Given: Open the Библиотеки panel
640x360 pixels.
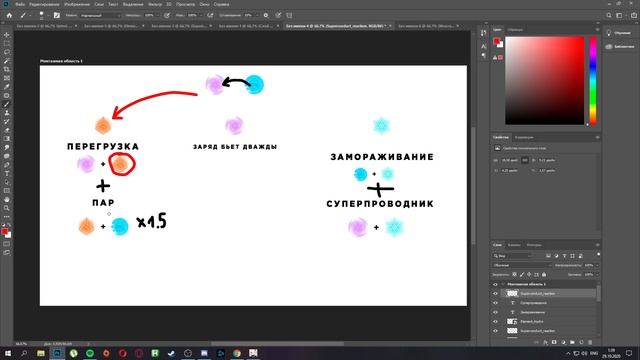Looking at the screenshot, I should [620, 47].
